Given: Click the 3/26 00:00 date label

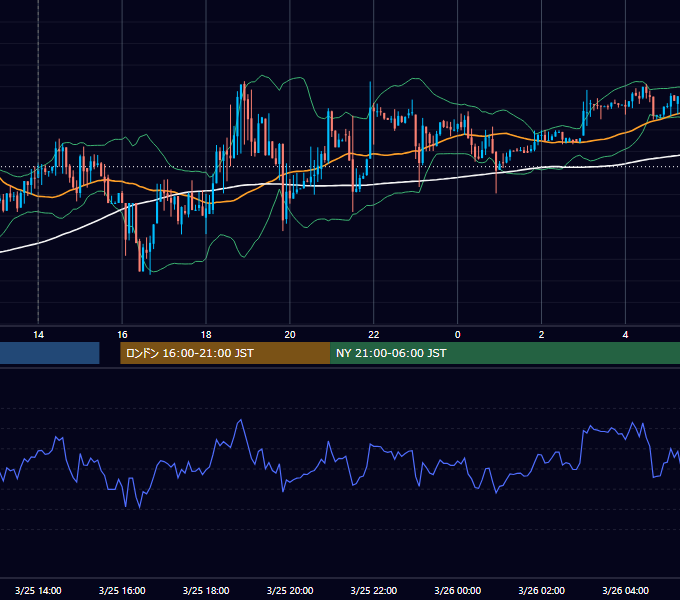Looking at the screenshot, I should (458, 590).
